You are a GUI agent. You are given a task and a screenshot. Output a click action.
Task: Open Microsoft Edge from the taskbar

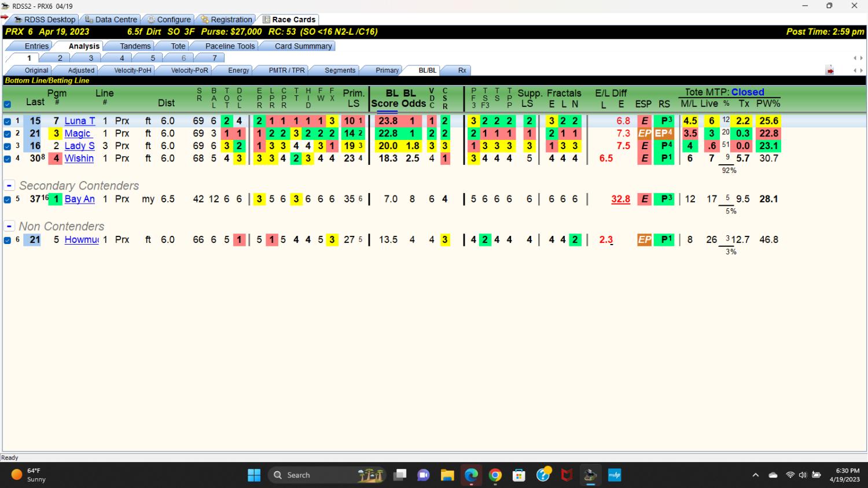pos(471,475)
